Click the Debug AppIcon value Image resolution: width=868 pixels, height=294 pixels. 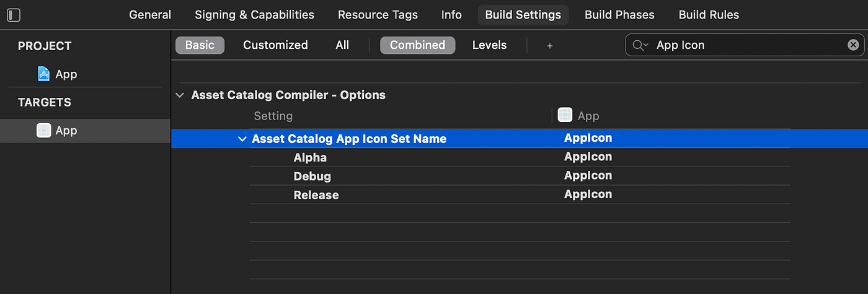pyautogui.click(x=588, y=176)
